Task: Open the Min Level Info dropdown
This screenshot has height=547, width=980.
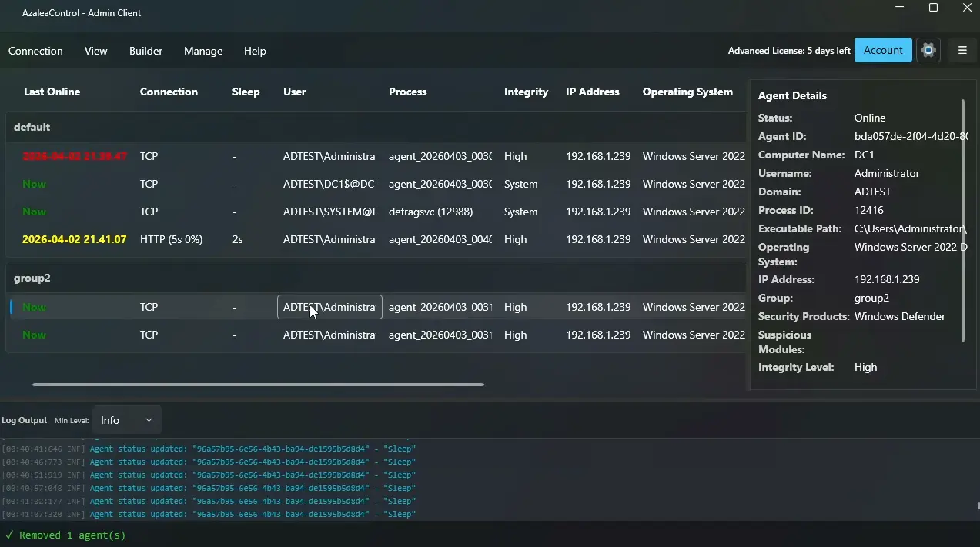Action: tap(127, 420)
